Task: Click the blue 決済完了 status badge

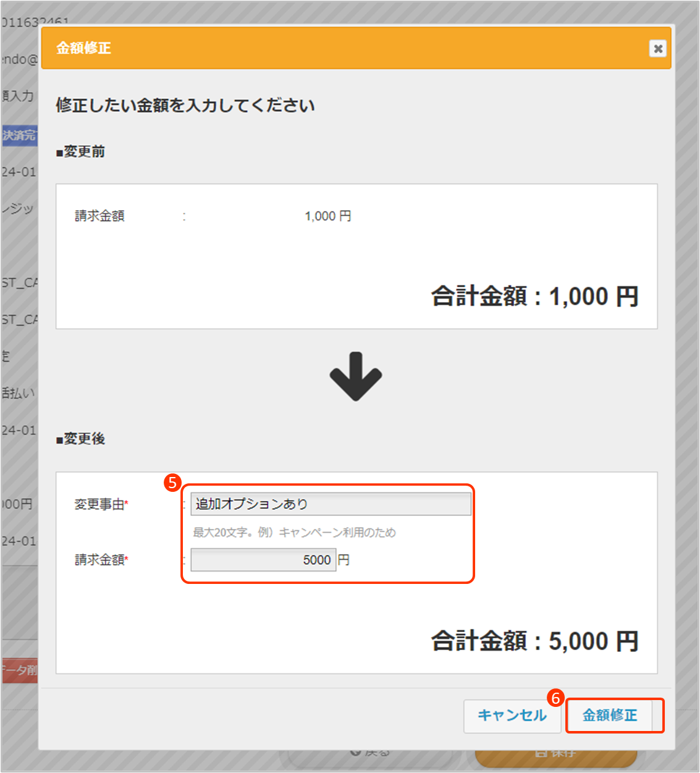Action: [x=19, y=135]
